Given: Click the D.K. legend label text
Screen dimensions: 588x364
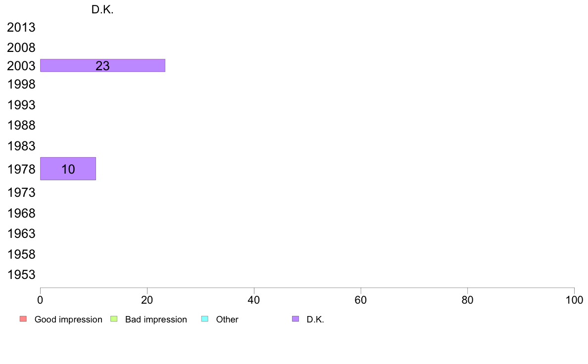Looking at the screenshot, I should (x=315, y=319).
